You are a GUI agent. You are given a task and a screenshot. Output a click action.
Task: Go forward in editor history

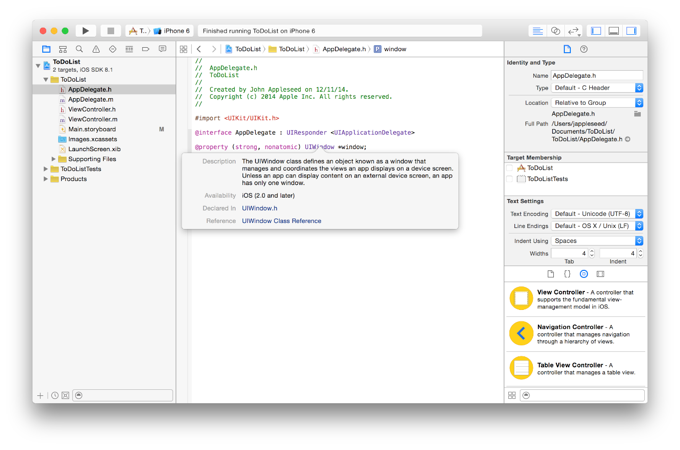214,49
